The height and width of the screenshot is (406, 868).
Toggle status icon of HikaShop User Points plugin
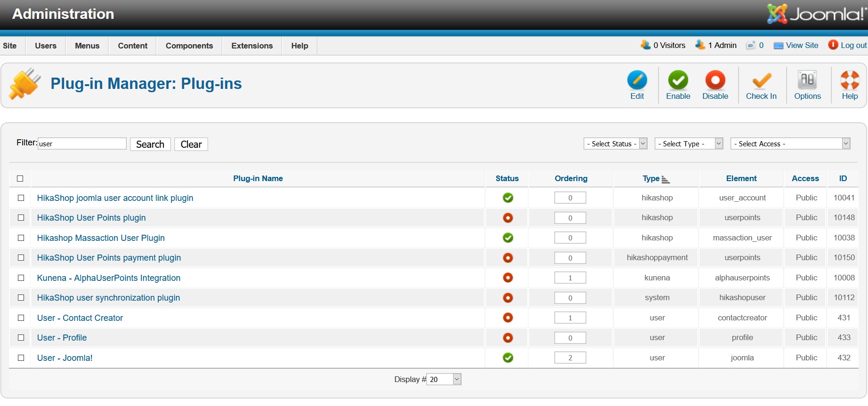tap(508, 218)
